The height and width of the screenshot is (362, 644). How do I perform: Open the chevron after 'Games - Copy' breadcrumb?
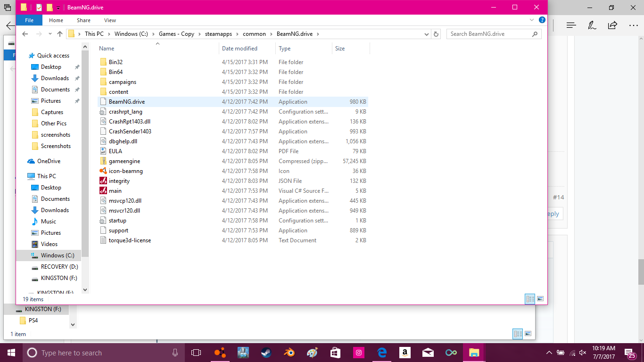coord(199,34)
